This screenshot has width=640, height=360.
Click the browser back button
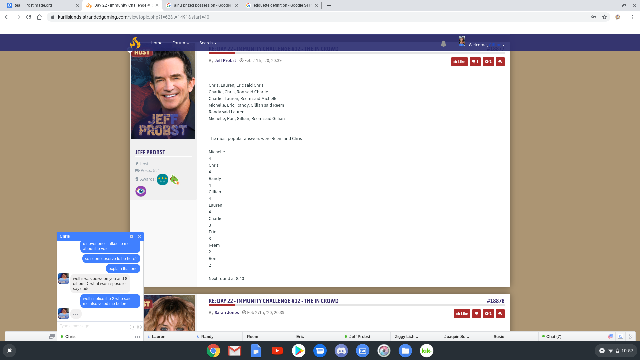(6, 17)
